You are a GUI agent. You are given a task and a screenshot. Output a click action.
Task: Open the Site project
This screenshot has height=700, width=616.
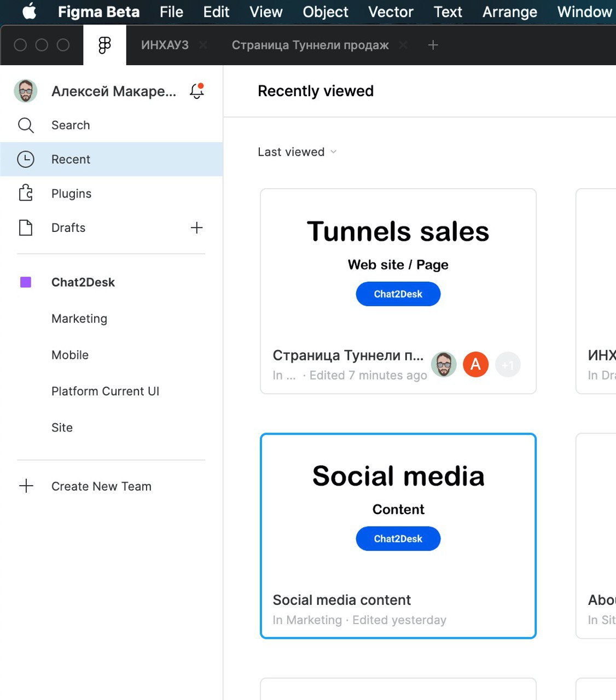tap(62, 428)
